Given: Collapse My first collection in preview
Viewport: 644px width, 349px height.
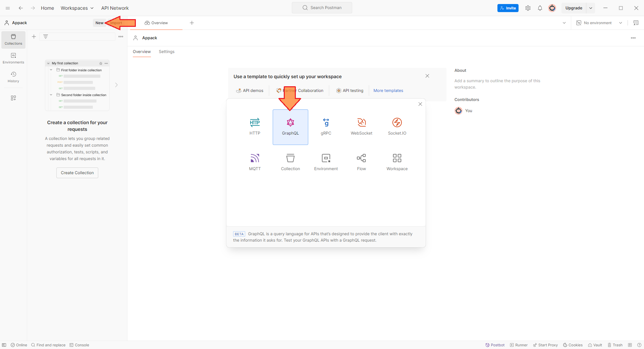Looking at the screenshot, I should [x=48, y=63].
